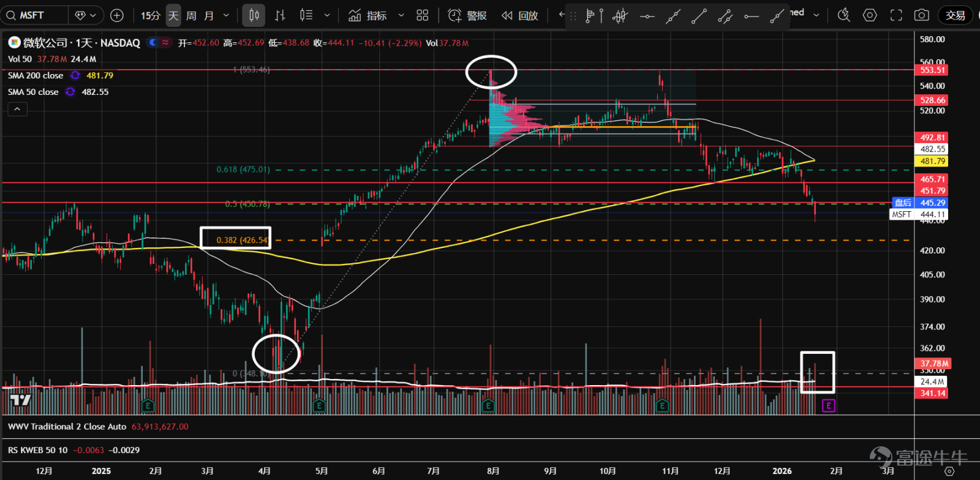Image resolution: width=980 pixels, height=480 pixels.
Task: Click the SMA 200 close sync icon
Action: 75,75
